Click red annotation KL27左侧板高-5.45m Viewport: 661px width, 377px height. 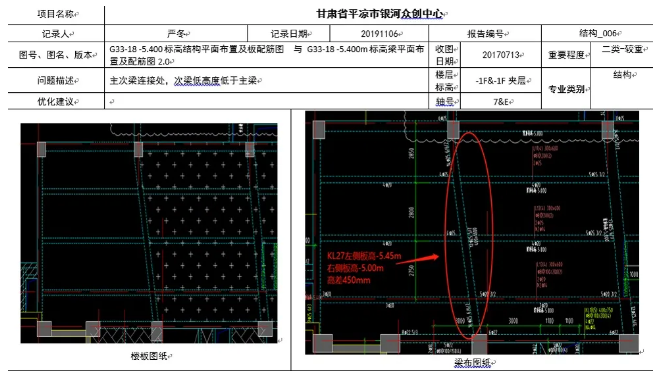(364, 256)
